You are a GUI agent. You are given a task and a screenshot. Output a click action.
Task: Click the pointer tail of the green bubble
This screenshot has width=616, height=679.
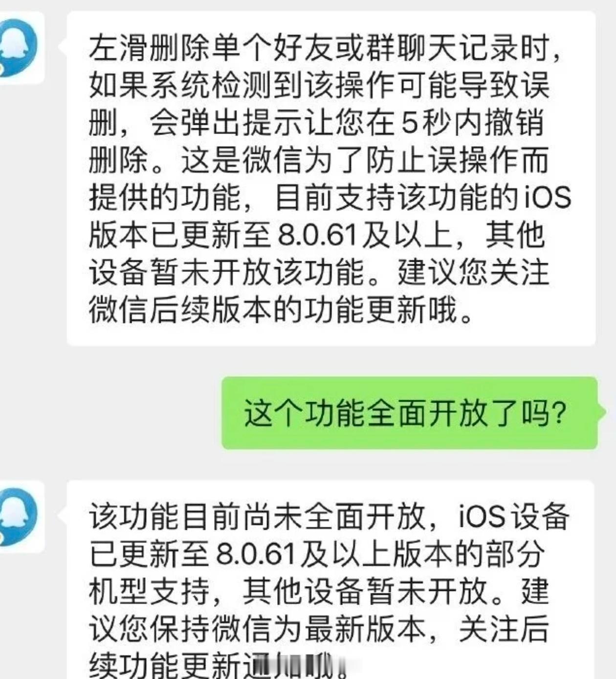(x=602, y=412)
